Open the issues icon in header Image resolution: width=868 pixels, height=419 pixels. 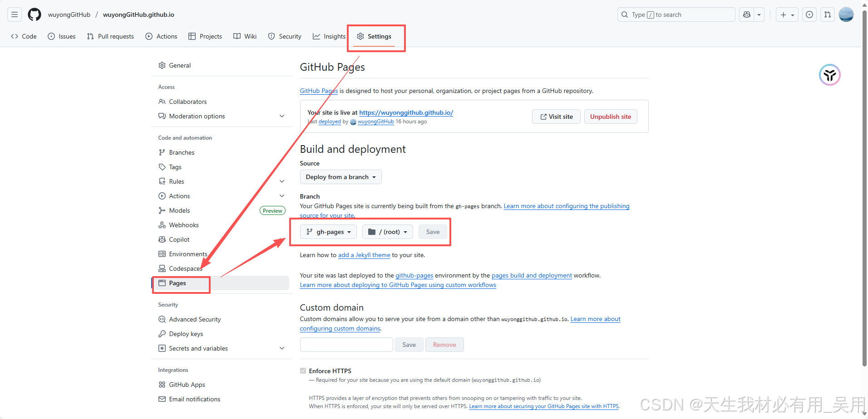click(x=809, y=15)
